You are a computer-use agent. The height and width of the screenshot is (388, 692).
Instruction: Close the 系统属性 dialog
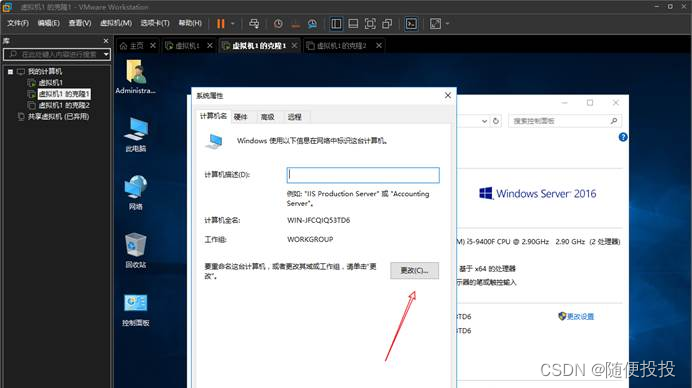pos(448,95)
